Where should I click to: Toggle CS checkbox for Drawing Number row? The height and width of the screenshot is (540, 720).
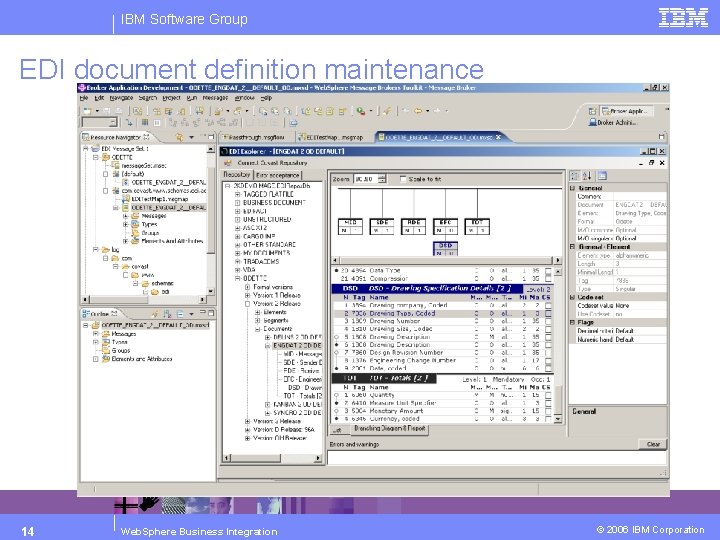[548, 321]
